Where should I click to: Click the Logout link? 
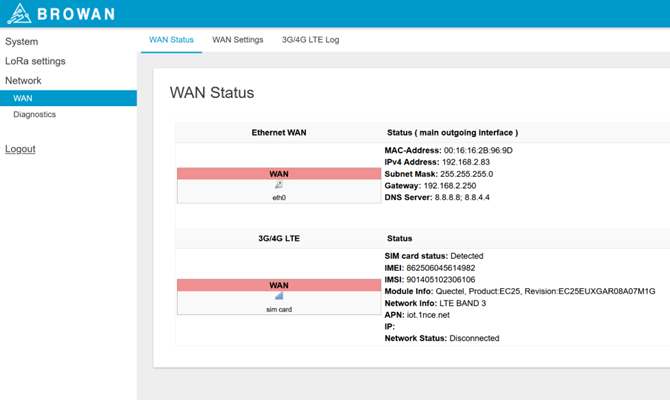point(20,149)
